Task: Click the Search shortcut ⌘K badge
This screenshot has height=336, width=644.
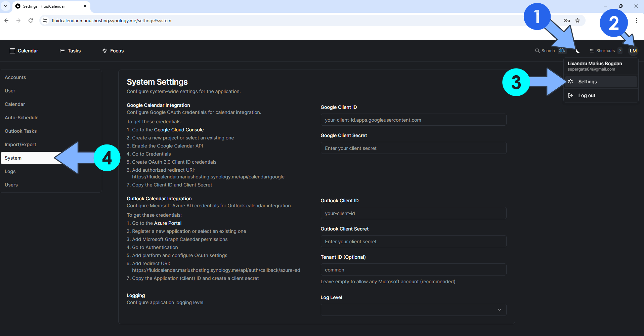Action: pyautogui.click(x=562, y=51)
